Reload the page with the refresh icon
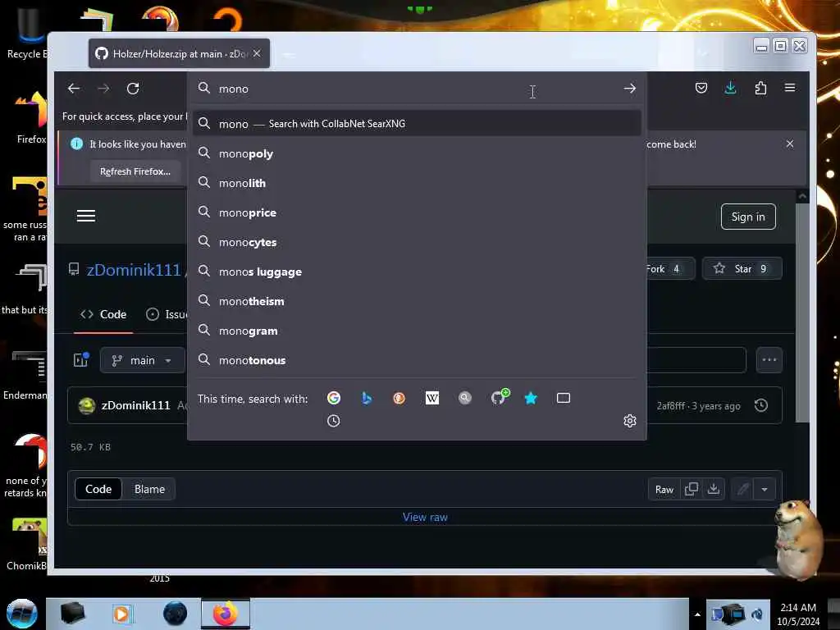840x630 pixels. [133, 89]
